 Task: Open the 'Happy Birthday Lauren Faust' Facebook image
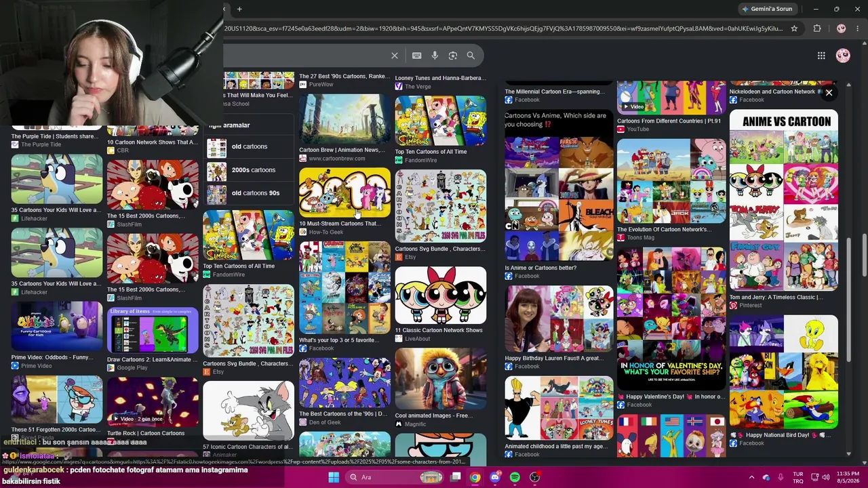559,319
